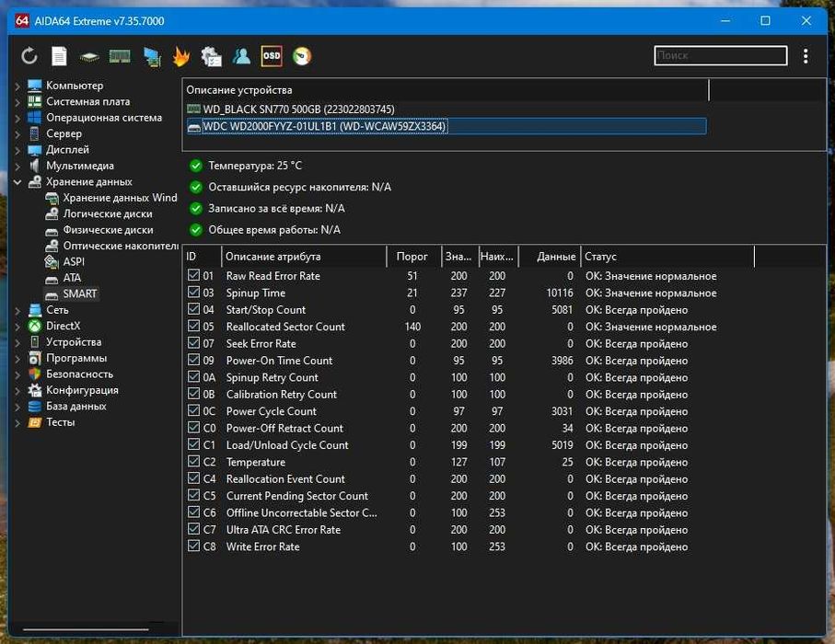Open the Report page icon

pos(59,56)
